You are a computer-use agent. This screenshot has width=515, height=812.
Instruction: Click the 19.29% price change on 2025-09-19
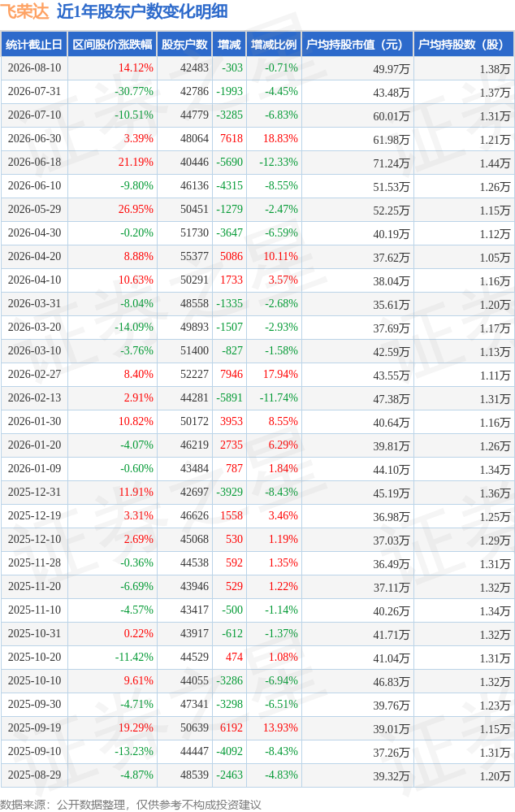tap(136, 728)
